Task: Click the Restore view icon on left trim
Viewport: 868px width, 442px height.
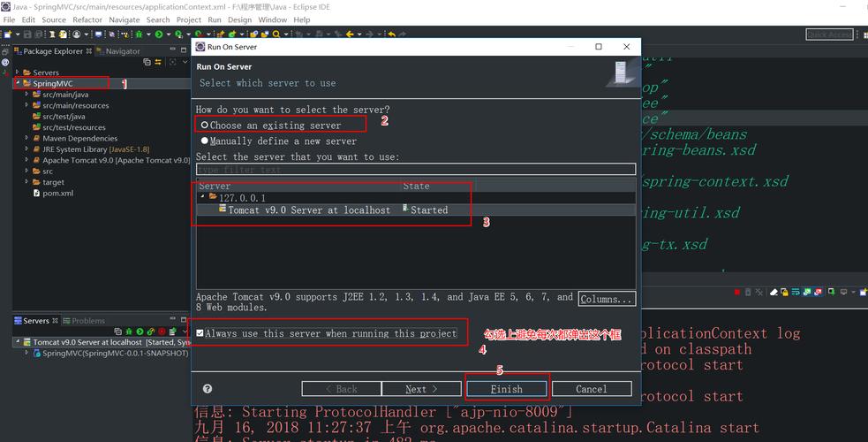Action: pos(5,51)
